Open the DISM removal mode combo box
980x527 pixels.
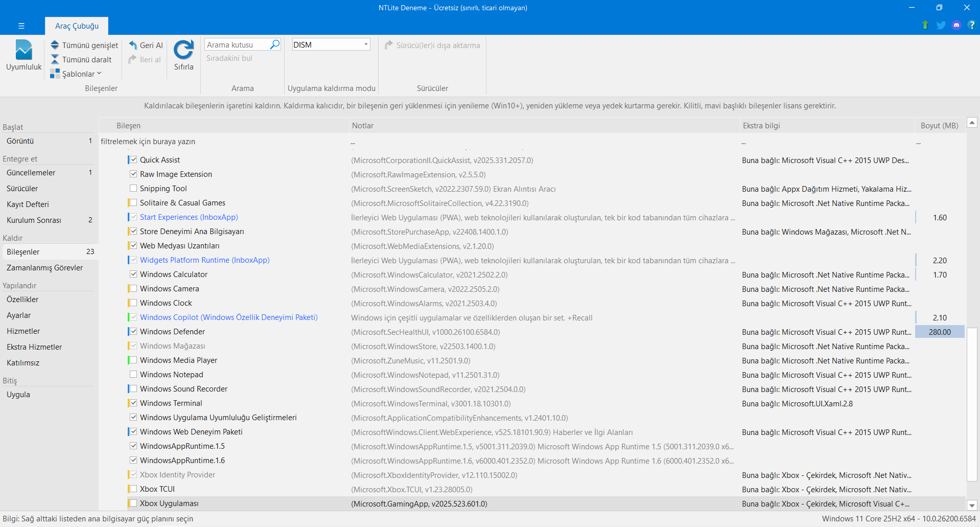(x=331, y=44)
